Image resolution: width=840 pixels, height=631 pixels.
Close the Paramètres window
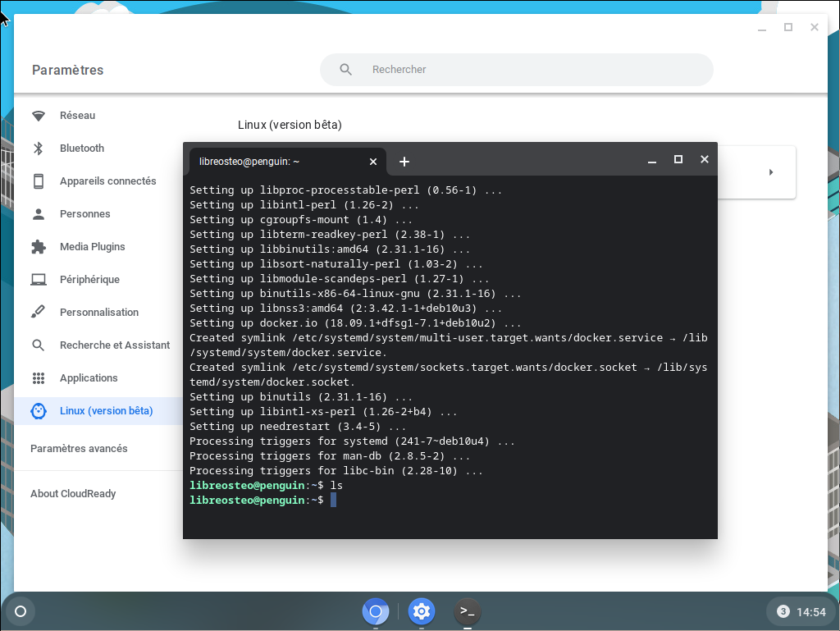click(815, 27)
